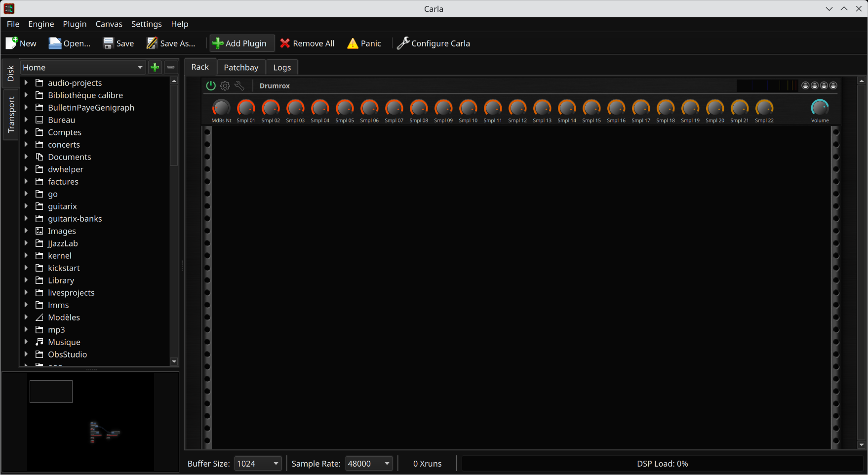
Task: Expand the audio-projects folder arrow
Action: click(x=26, y=82)
